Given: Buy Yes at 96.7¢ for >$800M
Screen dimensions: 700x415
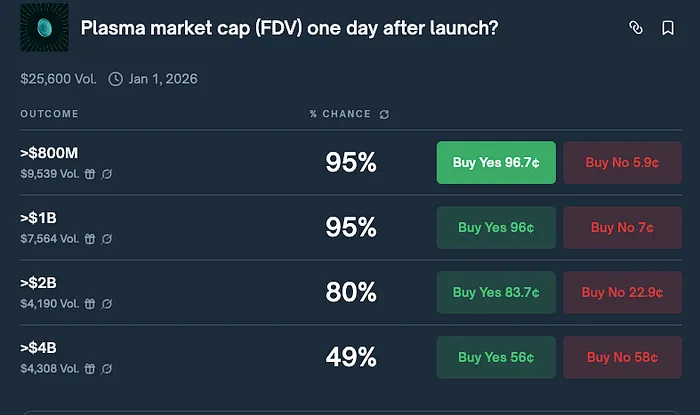Looking at the screenshot, I should 496,162.
